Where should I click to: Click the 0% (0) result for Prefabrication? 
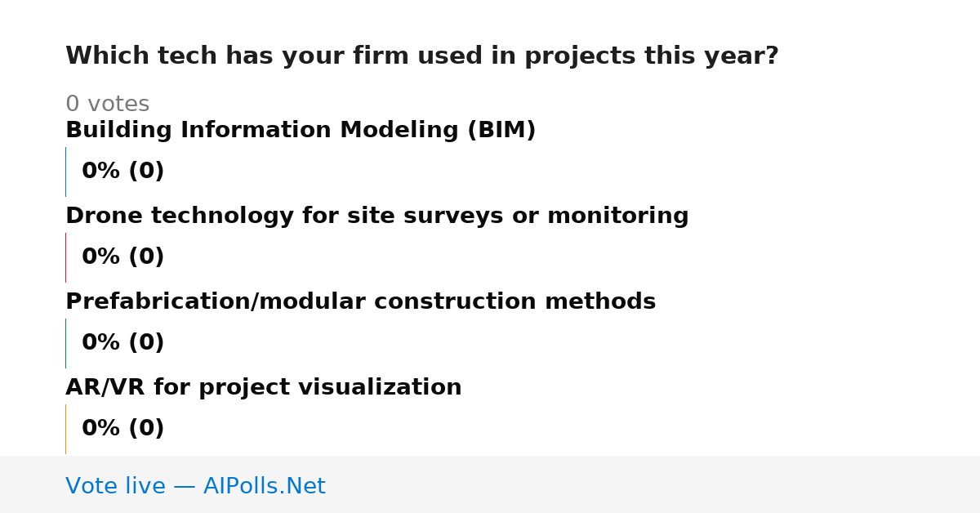[122, 343]
